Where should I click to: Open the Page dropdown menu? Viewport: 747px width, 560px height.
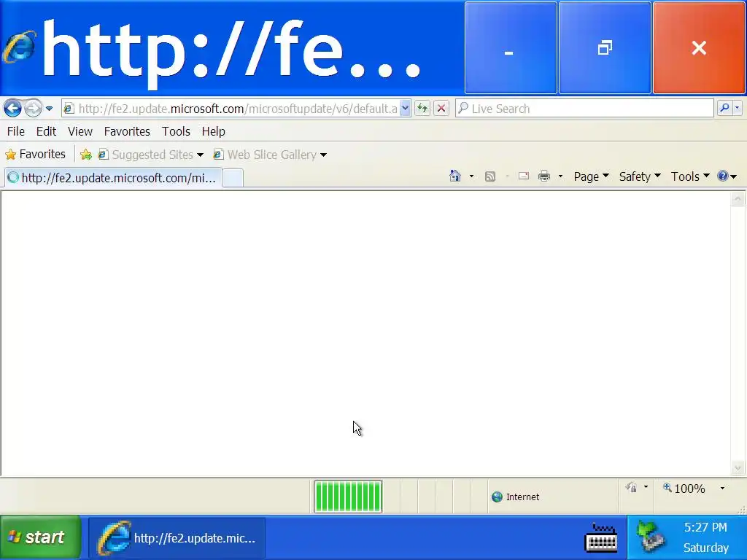point(591,176)
